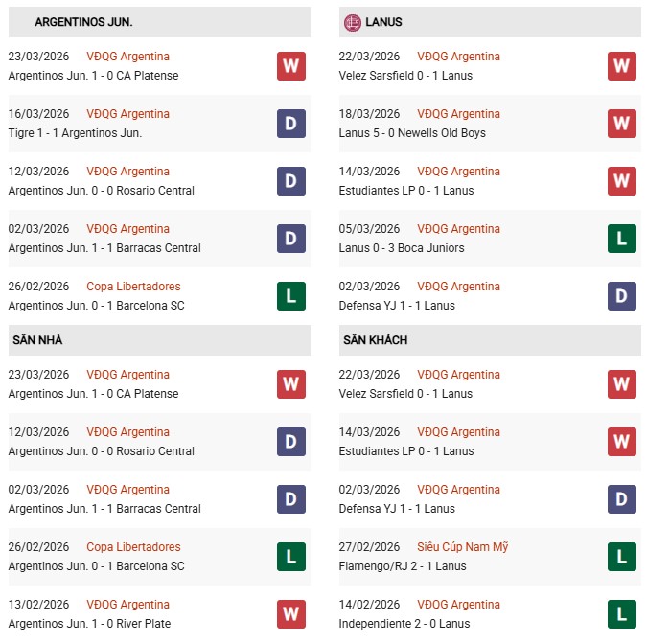Select the SÂN NHÀ section header
Image resolution: width=647 pixels, height=644 pixels.
coord(37,340)
